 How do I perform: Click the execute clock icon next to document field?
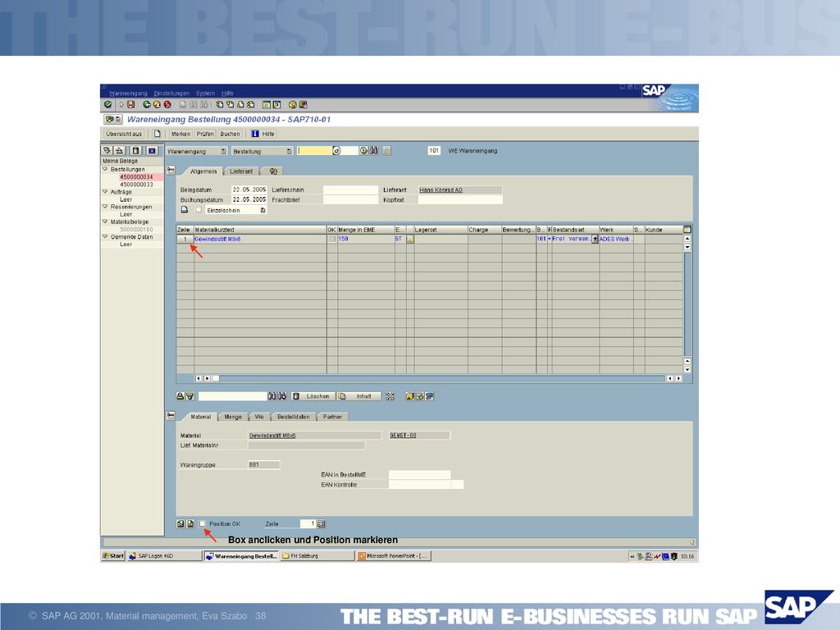click(x=363, y=151)
